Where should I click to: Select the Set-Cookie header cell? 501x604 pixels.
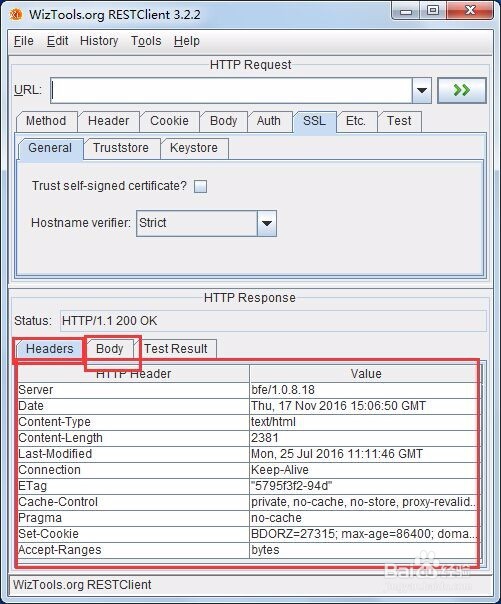pyautogui.click(x=134, y=534)
